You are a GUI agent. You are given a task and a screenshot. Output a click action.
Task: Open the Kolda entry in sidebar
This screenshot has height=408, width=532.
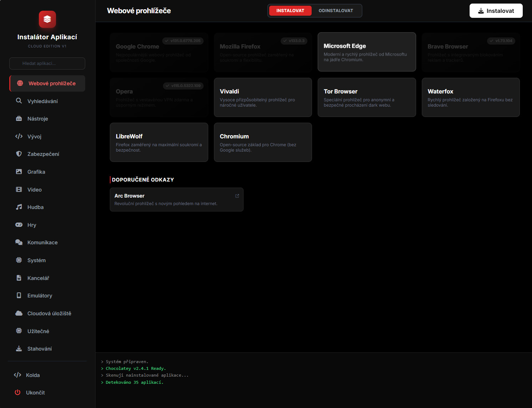pos(47,375)
